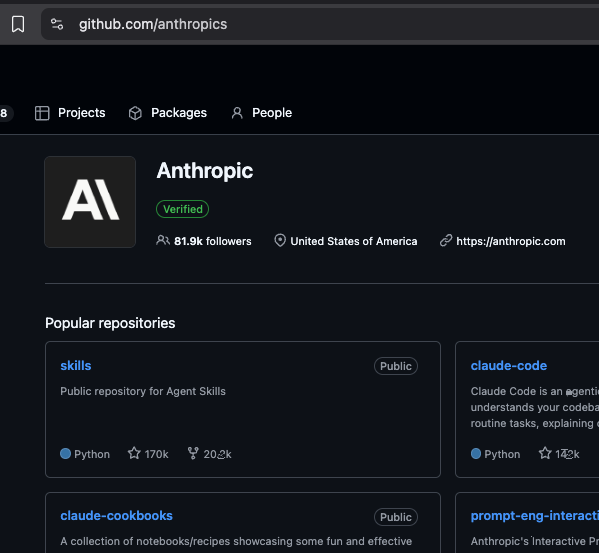This screenshot has width=599, height=553.
Task: Click the blue Python dot on skills card
Action: click(66, 453)
